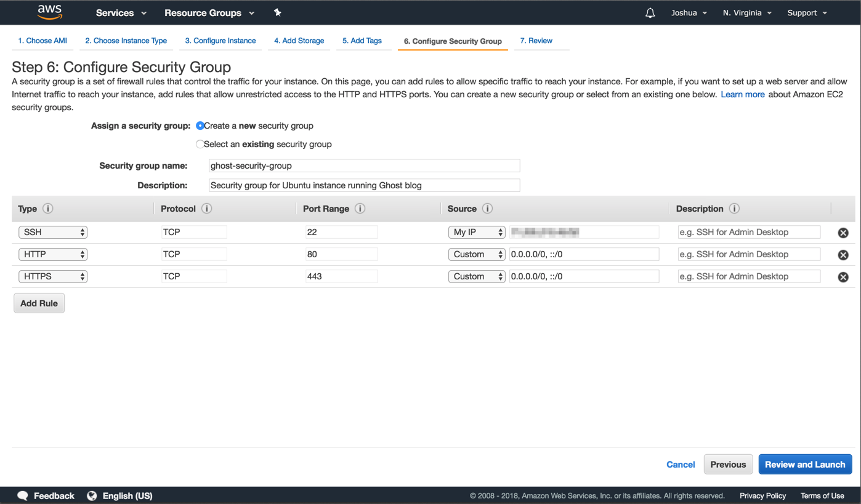Remove the HTTPS rule using its X icon
Image resolution: width=861 pixels, height=504 pixels.
[x=843, y=277]
